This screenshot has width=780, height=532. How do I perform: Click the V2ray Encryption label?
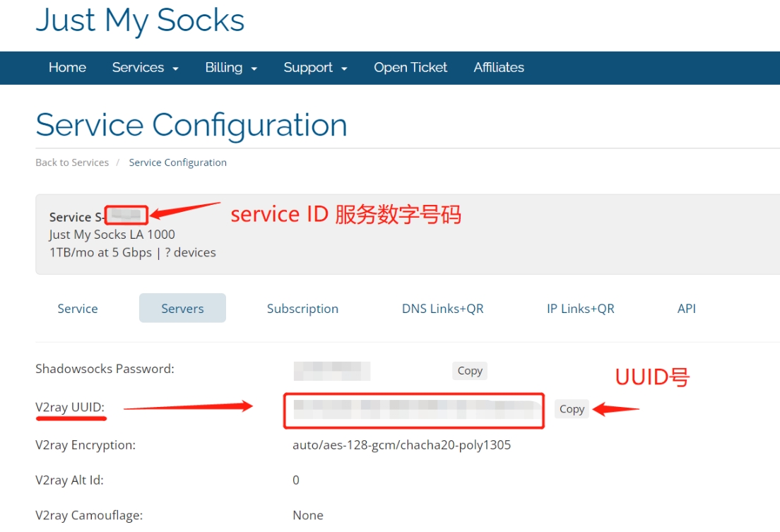[x=85, y=445]
